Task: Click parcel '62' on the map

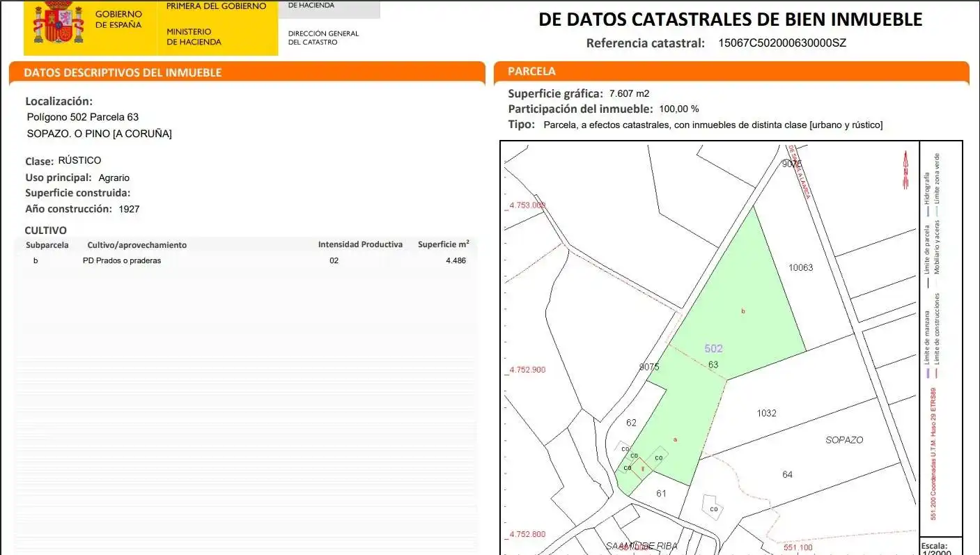Action: [632, 423]
